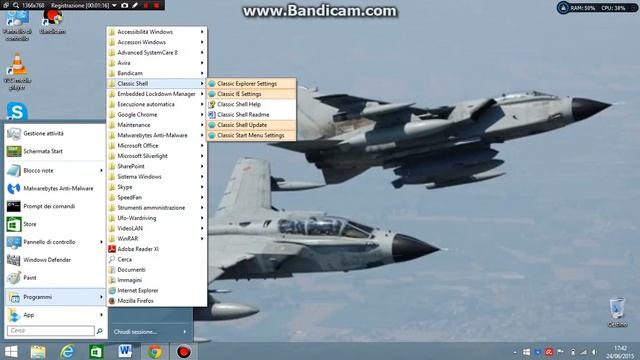Open Prompt dei comandi
The height and width of the screenshot is (360, 640).
click(55, 206)
